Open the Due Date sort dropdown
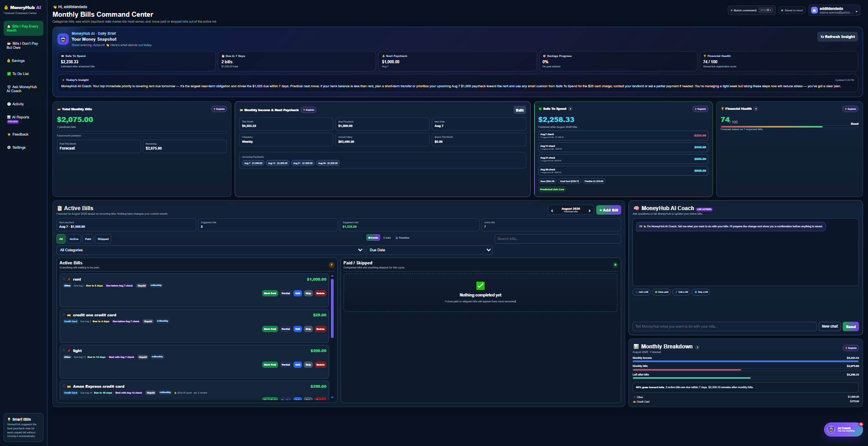Image resolution: width=868 pixels, height=446 pixels. (429, 250)
